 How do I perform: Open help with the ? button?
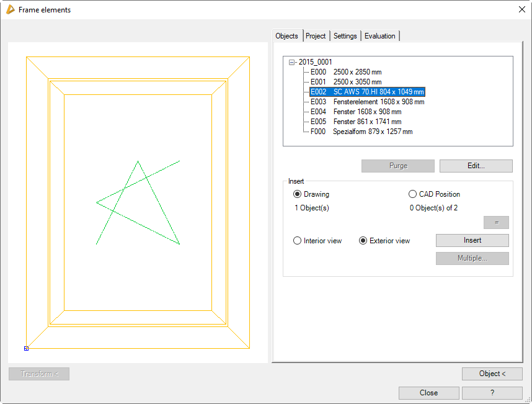(492, 393)
